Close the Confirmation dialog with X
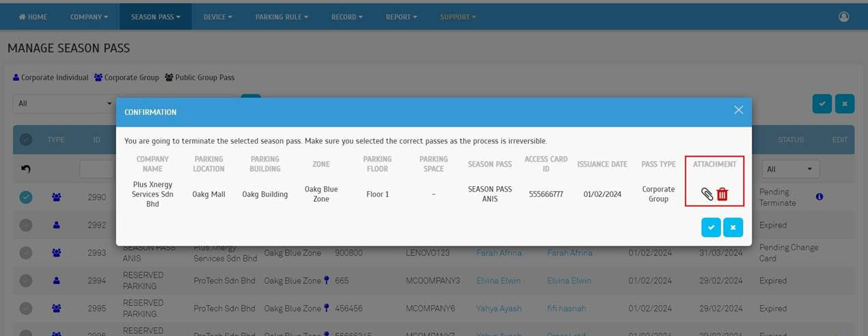Viewport: 868px width, 336px height. pyautogui.click(x=738, y=110)
